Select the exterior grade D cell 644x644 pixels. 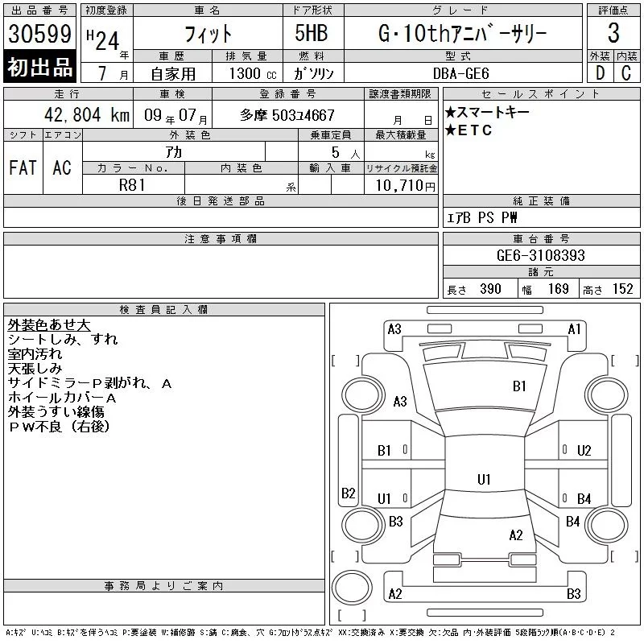click(600, 72)
